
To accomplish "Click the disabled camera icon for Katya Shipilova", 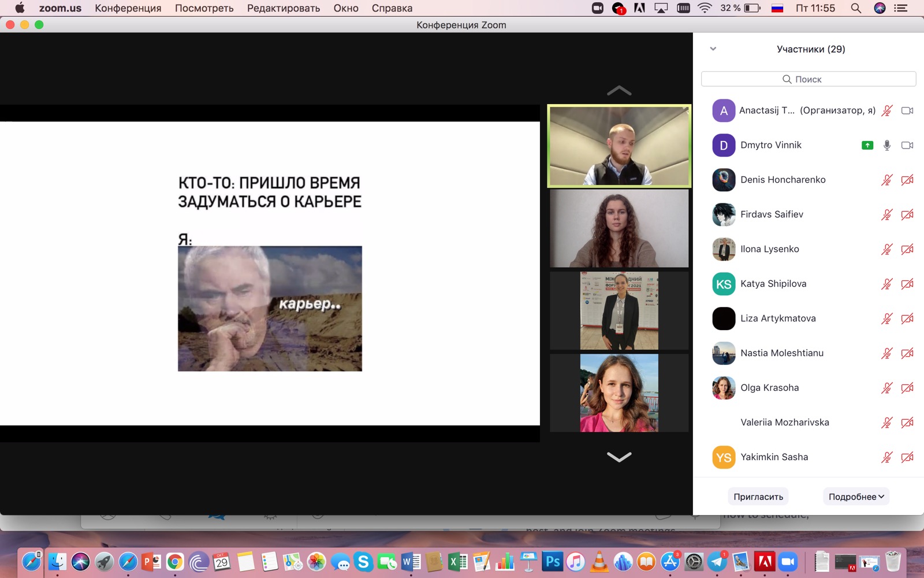I will click(907, 284).
